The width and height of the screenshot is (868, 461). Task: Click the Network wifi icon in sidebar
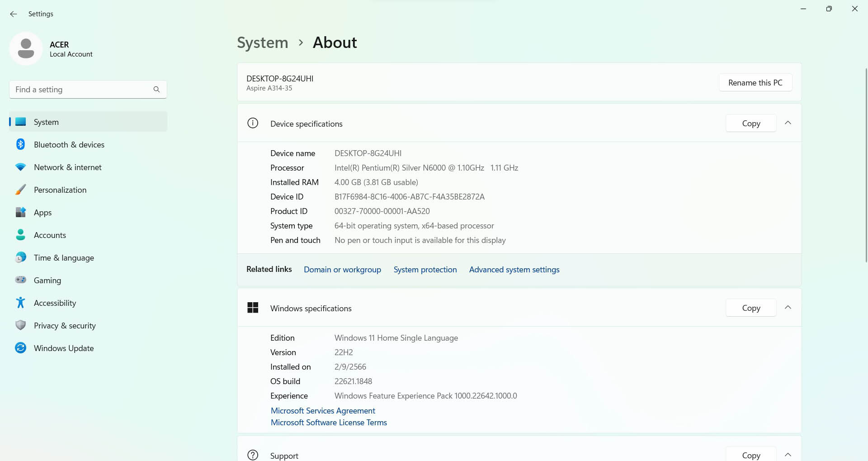(x=20, y=167)
